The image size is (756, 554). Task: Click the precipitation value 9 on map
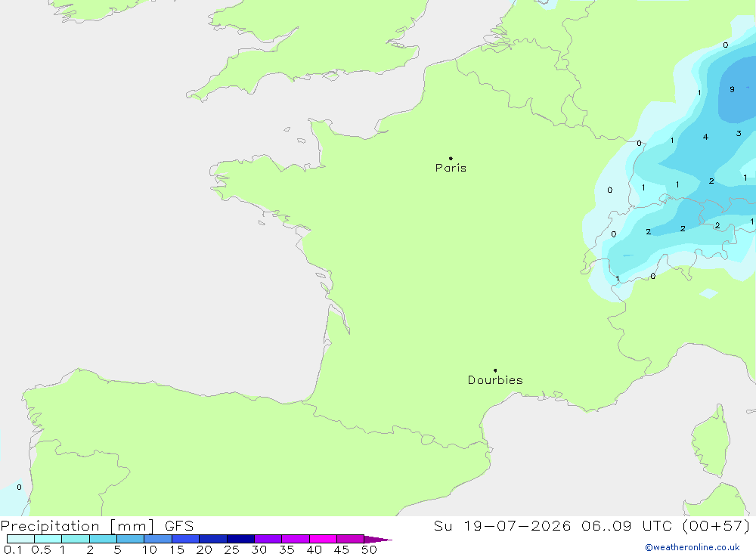click(732, 89)
